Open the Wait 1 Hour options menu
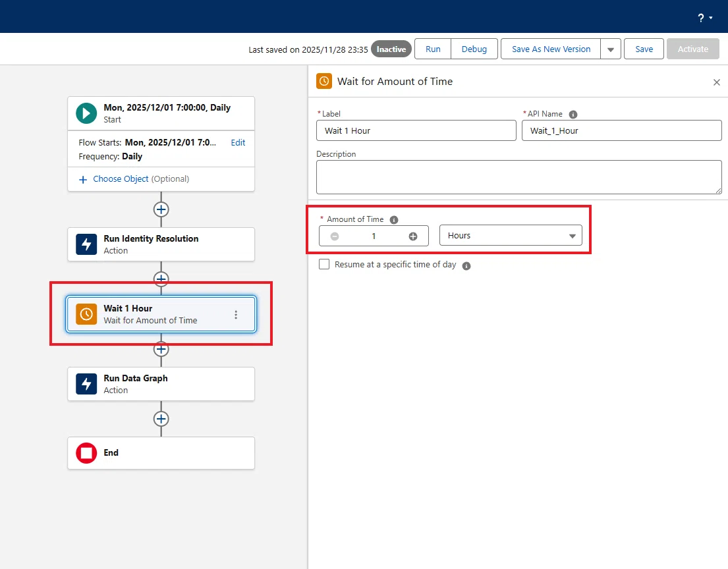 tap(236, 315)
